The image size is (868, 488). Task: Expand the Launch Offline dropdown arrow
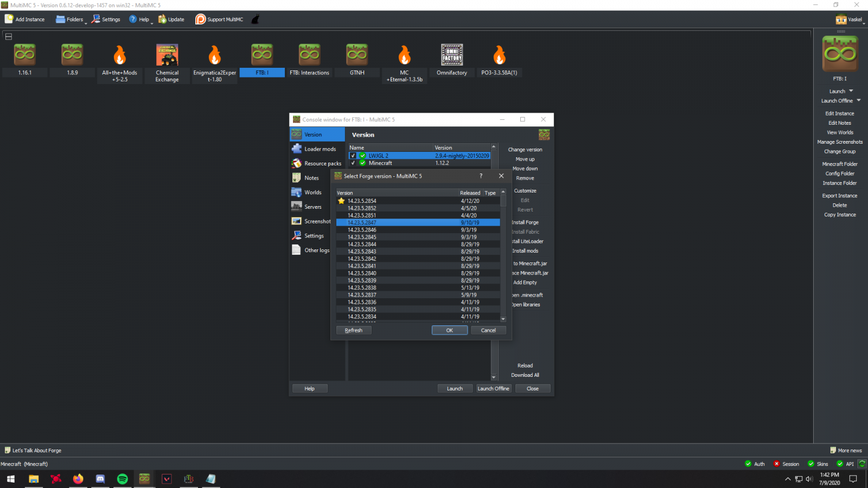[859, 100]
